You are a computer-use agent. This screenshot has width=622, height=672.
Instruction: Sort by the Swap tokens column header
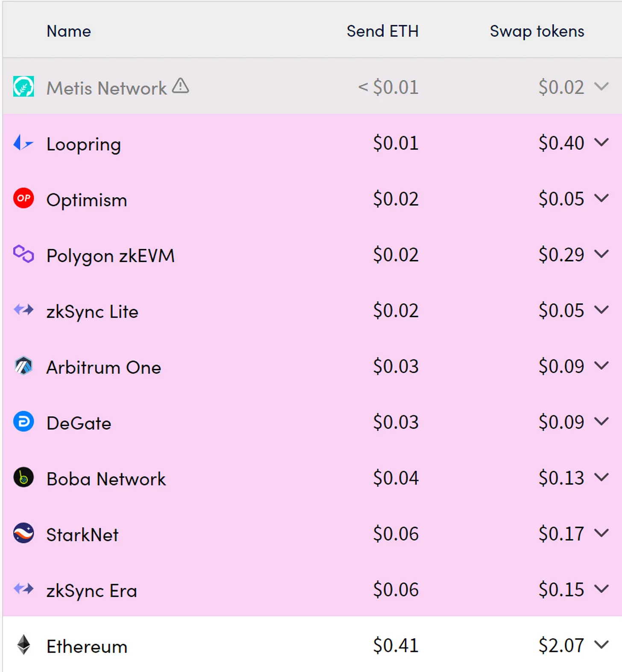pyautogui.click(x=537, y=31)
